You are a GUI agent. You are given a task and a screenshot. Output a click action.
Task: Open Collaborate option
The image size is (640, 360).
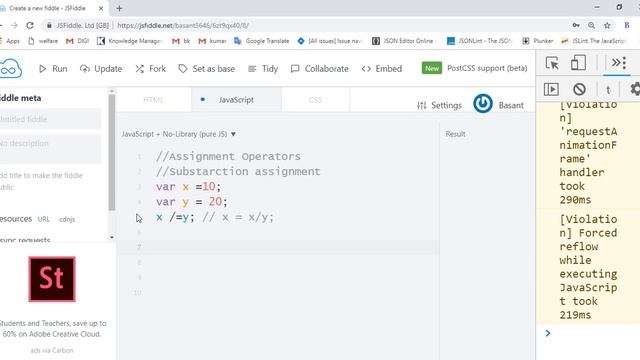[320, 69]
